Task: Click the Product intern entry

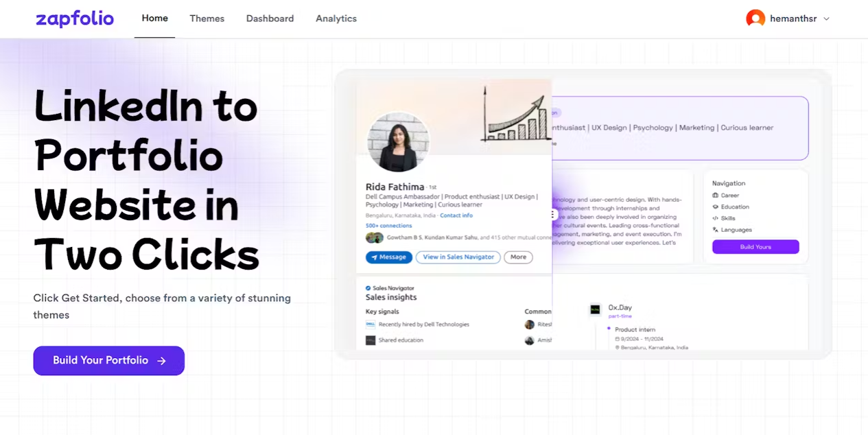Action: click(x=635, y=330)
